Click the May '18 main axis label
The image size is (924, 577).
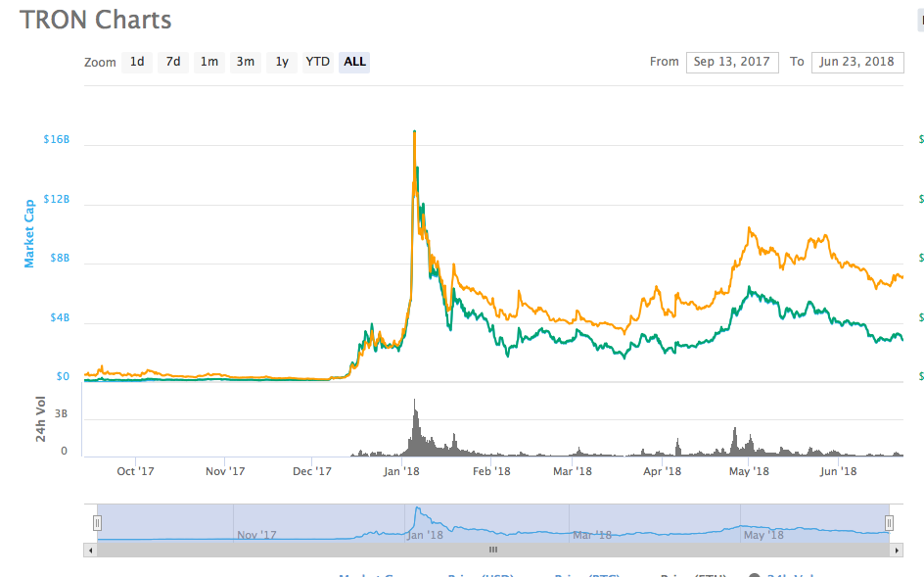[749, 471]
